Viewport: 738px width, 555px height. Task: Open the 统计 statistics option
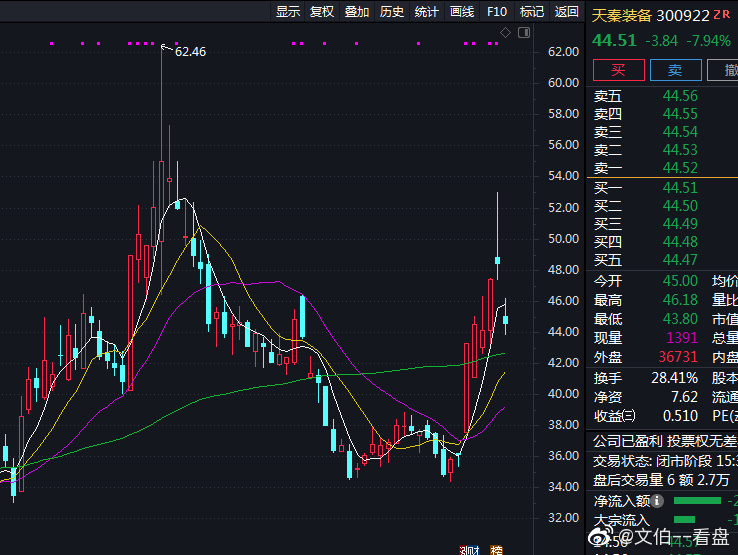[427, 12]
